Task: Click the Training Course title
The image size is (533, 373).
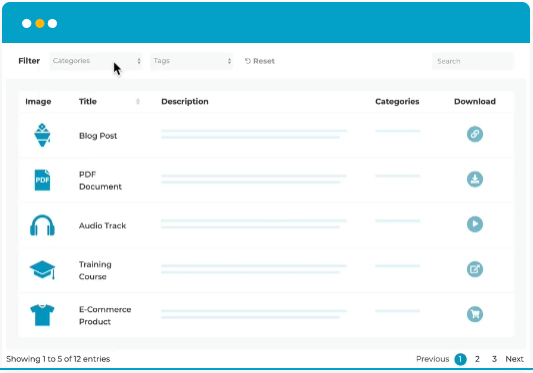Action: pos(95,270)
